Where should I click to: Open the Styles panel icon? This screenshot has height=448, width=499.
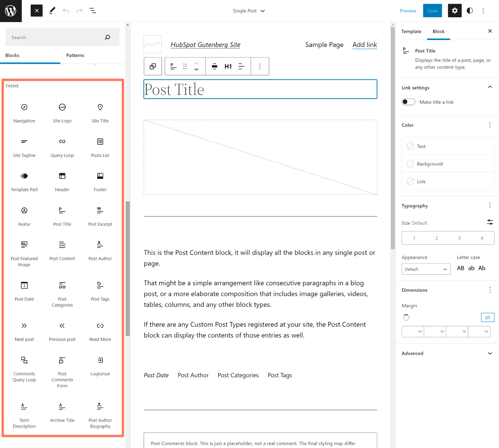tap(469, 10)
